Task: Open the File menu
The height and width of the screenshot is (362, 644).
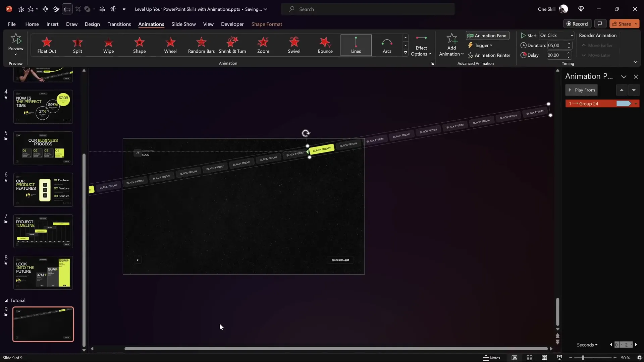Action: pyautogui.click(x=12, y=24)
